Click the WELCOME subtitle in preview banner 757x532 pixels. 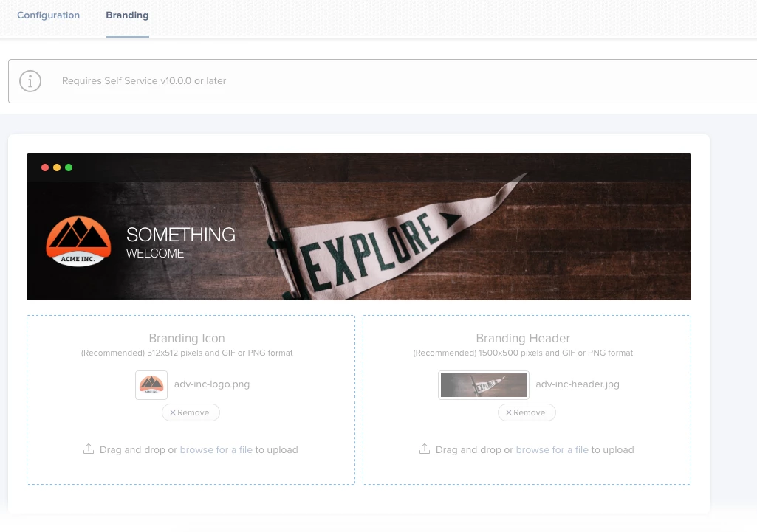(x=155, y=253)
